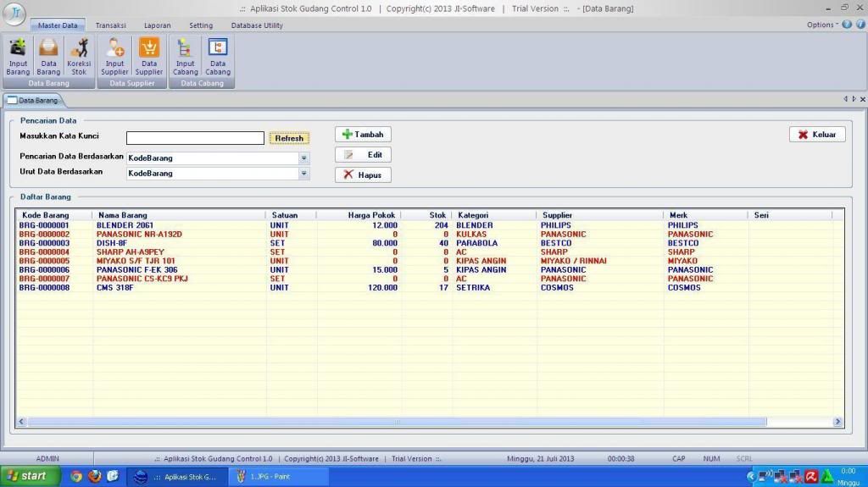The image size is (868, 487).
Task: Select the DISH-8F item name
Action: pos(112,243)
